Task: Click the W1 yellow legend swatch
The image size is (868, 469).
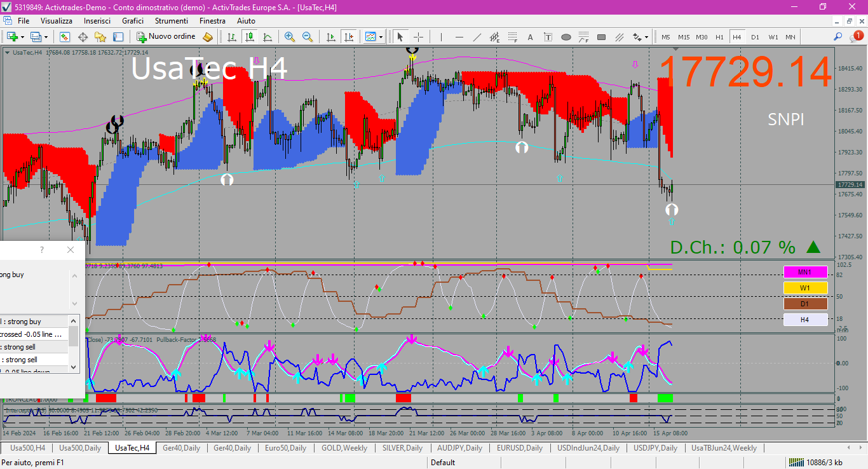Action: (805, 288)
